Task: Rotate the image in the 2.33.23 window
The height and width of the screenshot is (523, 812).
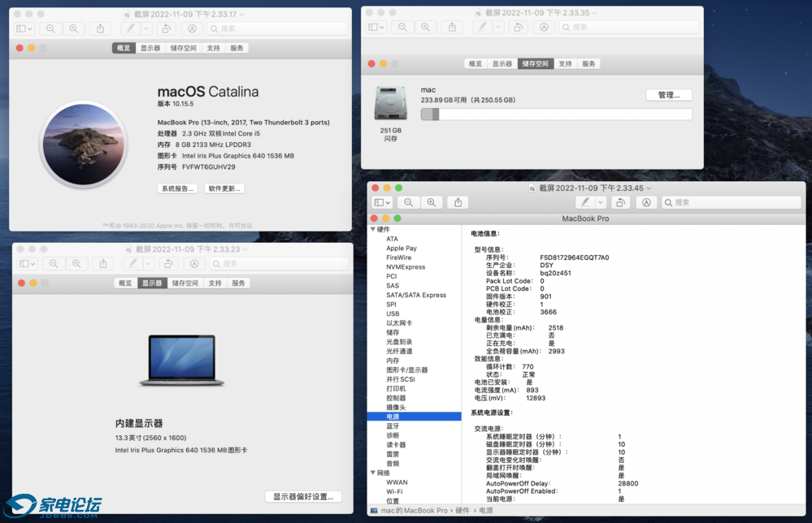Action: [168, 264]
